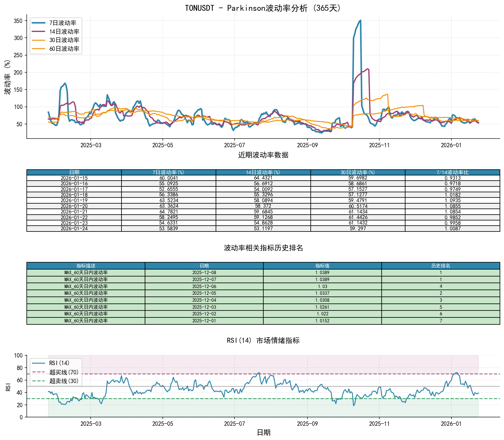Select the 波动率相关指标历史排名 section title
The height and width of the screenshot is (440, 504).
pyautogui.click(x=263, y=248)
